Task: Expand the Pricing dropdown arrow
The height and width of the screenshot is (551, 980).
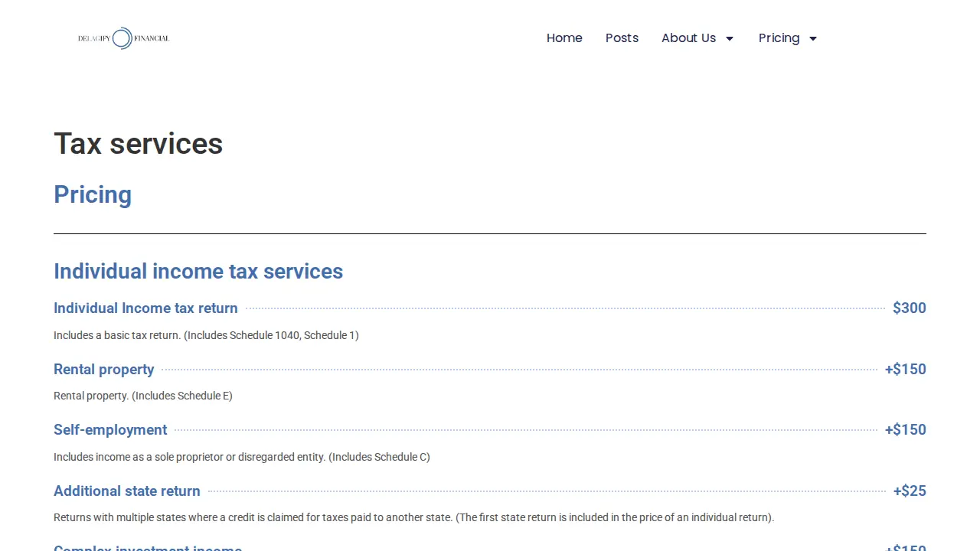Action: [x=813, y=39]
